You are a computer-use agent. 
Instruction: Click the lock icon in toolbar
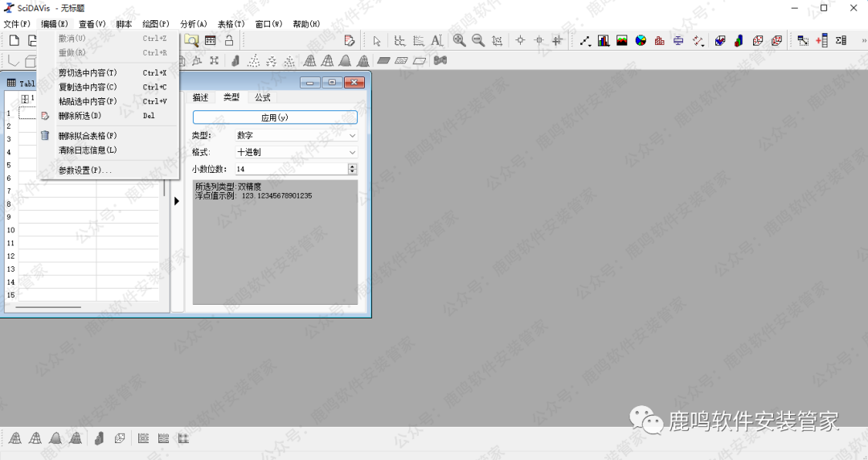229,40
